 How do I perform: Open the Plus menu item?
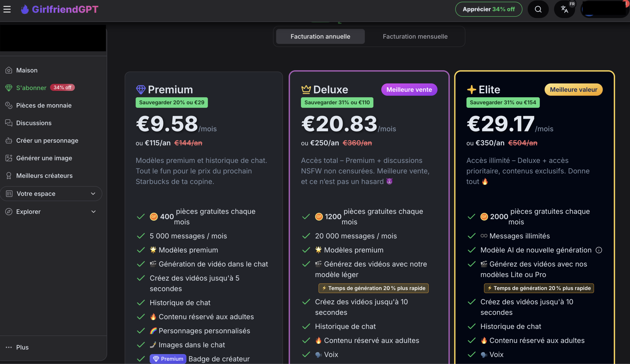22,347
